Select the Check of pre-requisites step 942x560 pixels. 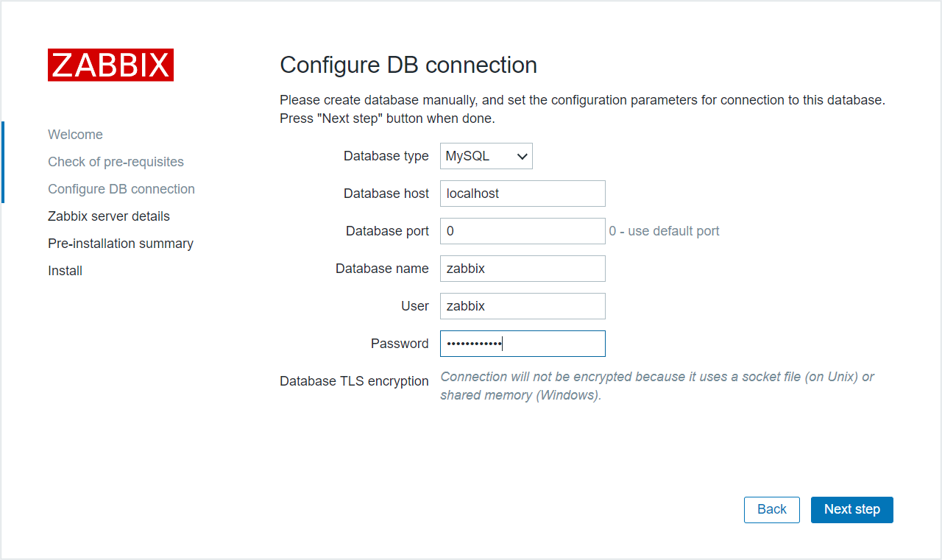point(116,162)
